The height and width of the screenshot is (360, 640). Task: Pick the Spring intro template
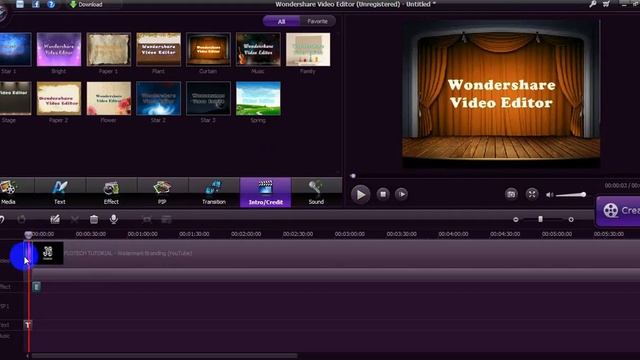258,98
